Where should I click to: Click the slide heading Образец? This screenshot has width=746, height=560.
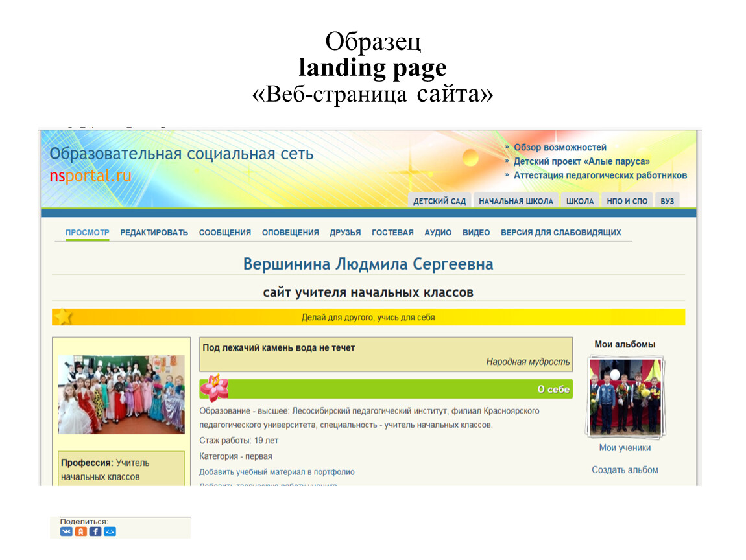pyautogui.click(x=373, y=41)
